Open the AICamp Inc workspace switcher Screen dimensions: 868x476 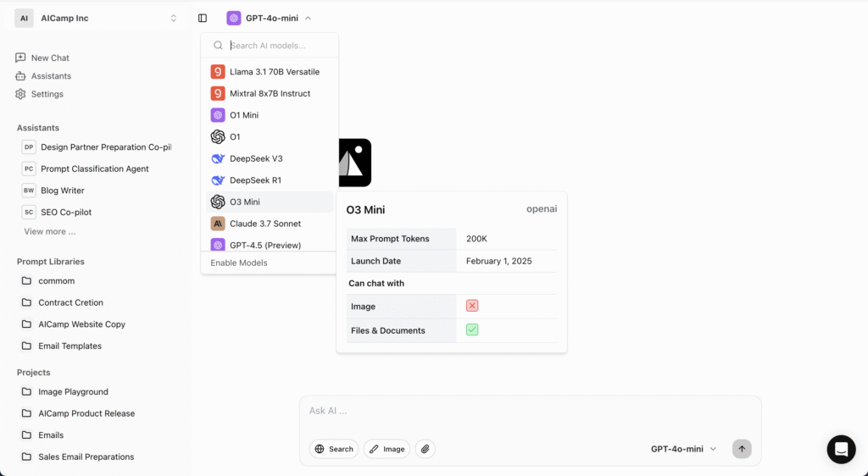97,19
